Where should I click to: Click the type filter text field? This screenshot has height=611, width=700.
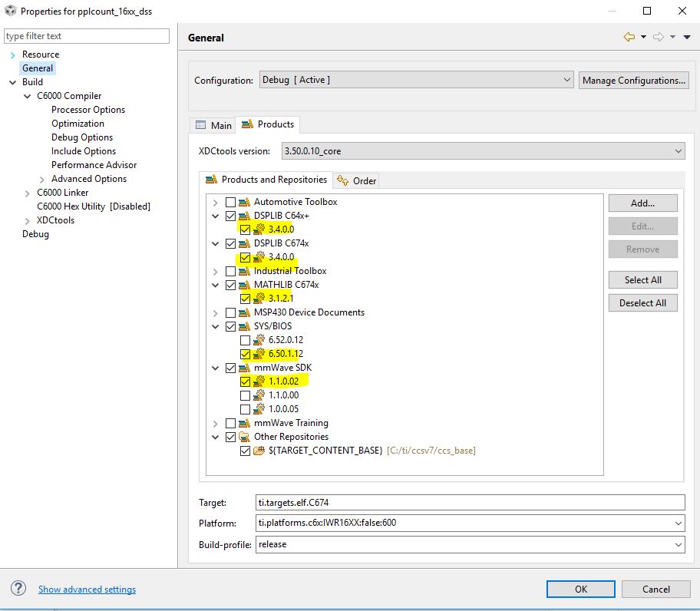pyautogui.click(x=87, y=36)
